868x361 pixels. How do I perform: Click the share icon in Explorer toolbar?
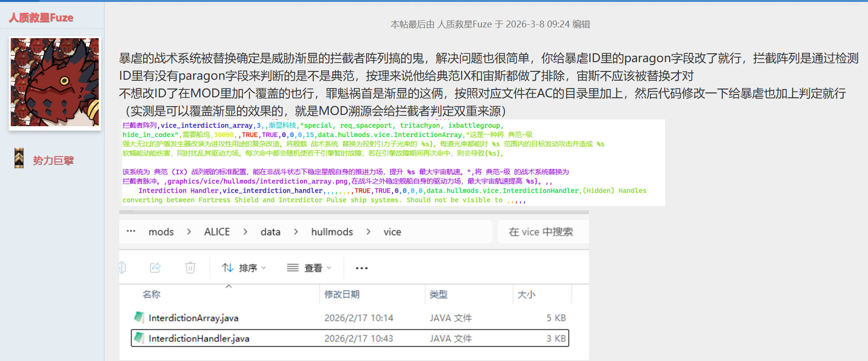(155, 268)
